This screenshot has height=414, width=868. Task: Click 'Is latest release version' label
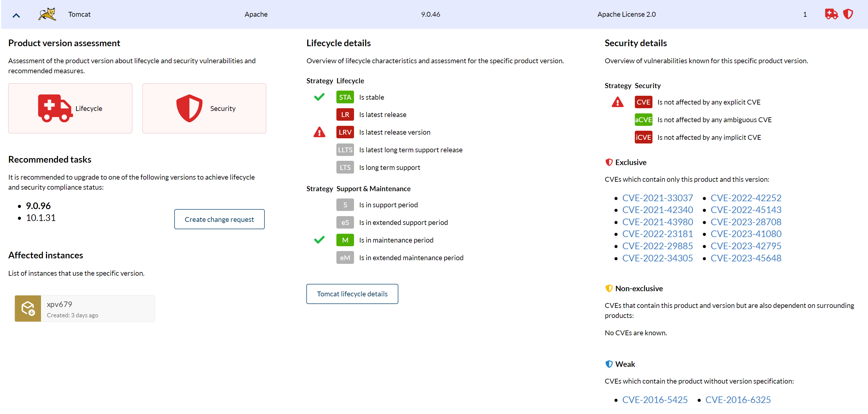[x=395, y=132]
